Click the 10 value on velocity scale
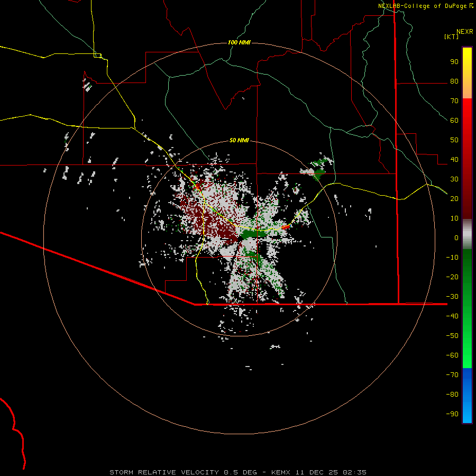The image size is (476, 476). click(x=454, y=218)
